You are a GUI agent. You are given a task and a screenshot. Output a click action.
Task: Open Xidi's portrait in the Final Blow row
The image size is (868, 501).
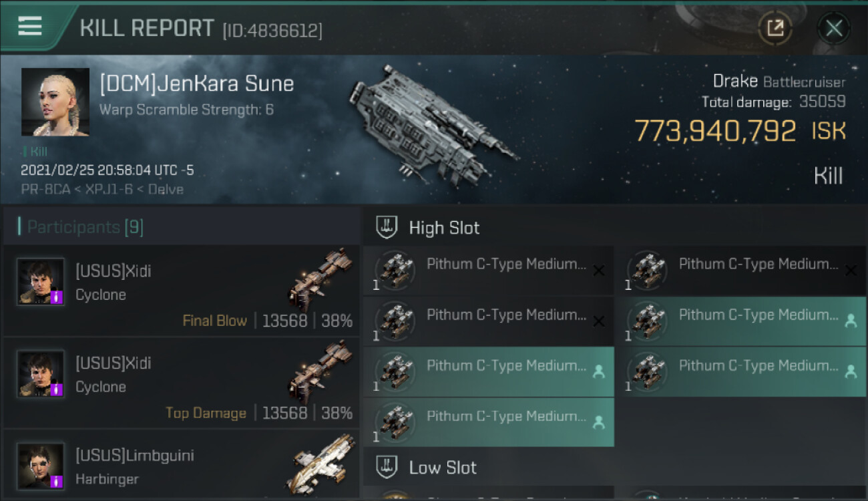pyautogui.click(x=41, y=282)
